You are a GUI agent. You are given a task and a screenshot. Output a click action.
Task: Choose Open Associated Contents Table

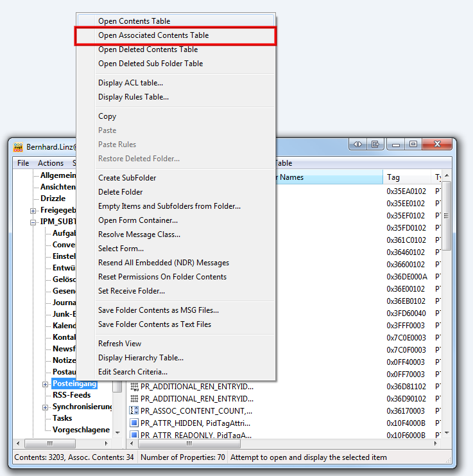153,35
